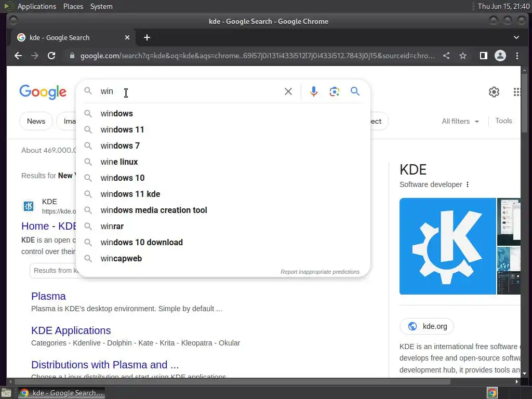The width and height of the screenshot is (532, 399).
Task: Click the horizontal scrollbar at the page bottom
Action: 232,382
